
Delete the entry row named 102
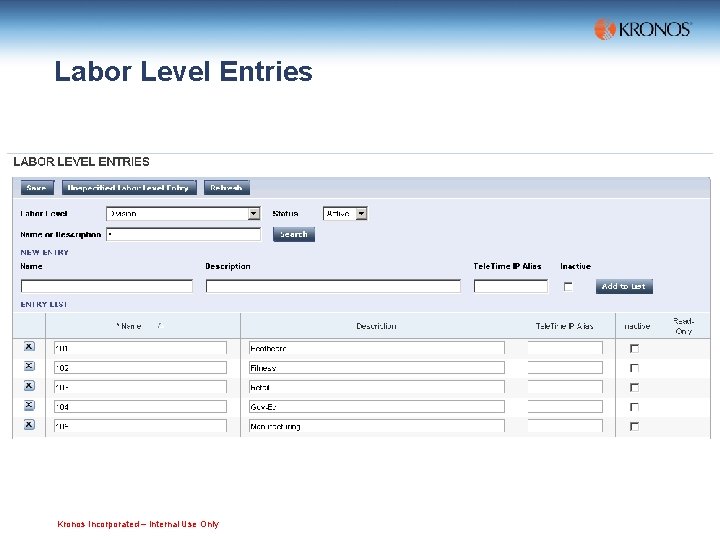click(29, 366)
